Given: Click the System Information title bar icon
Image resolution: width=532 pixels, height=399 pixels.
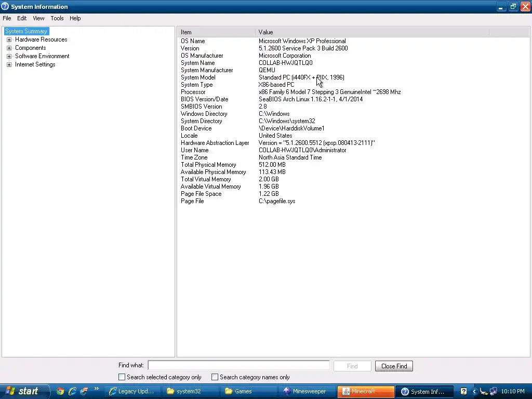Looking at the screenshot, I should [5, 6].
